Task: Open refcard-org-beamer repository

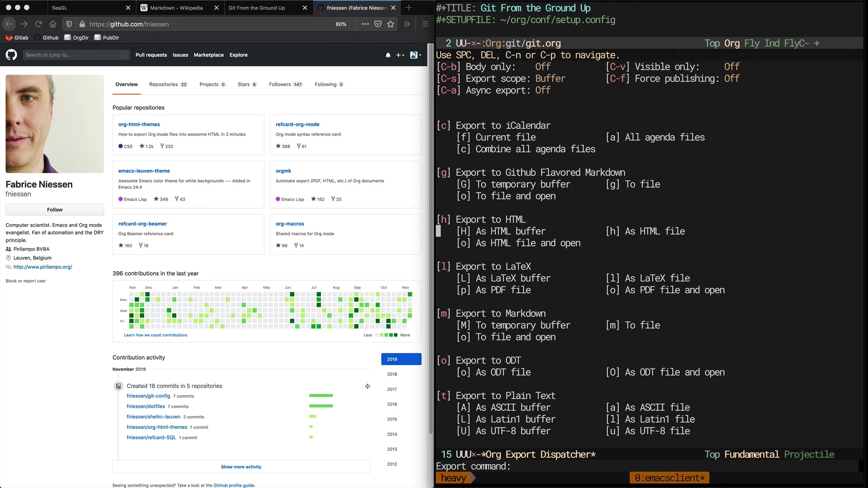Action: (142, 224)
